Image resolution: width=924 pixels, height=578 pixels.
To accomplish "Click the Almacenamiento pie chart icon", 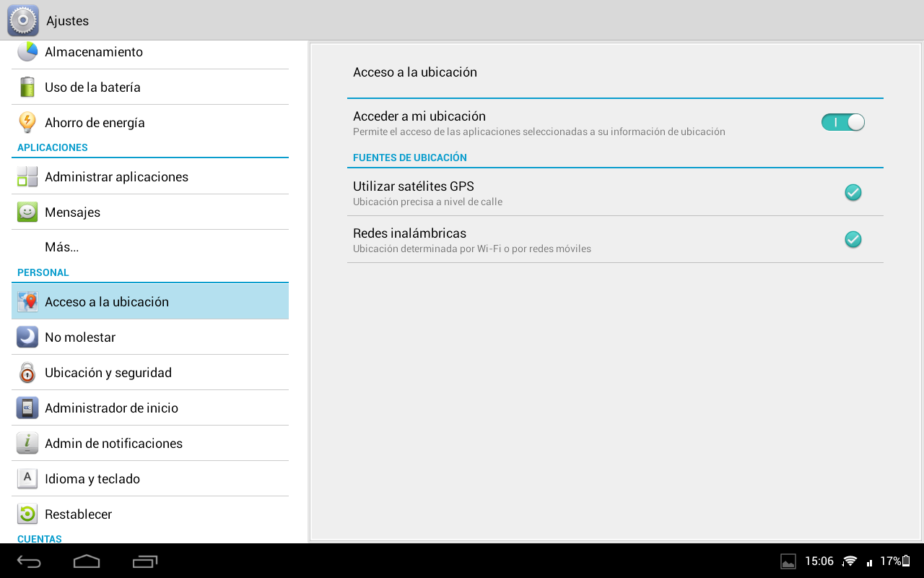I will (x=27, y=52).
